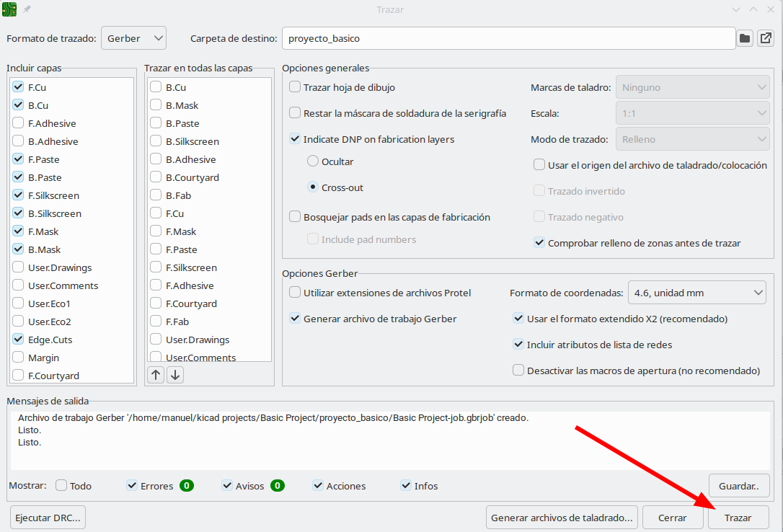Click the pin icon in title bar
Image resolution: width=783 pixels, height=532 pixels.
(27, 9)
